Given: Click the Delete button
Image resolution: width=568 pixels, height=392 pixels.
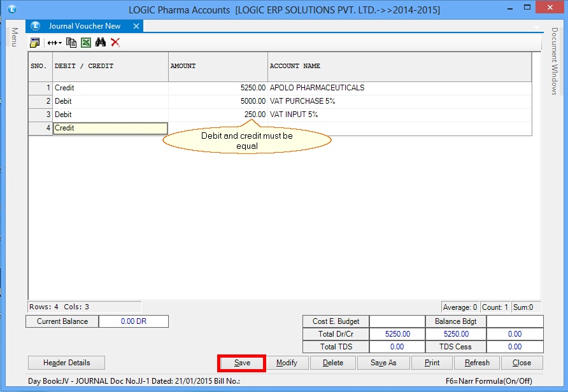Looking at the screenshot, I should point(332,363).
